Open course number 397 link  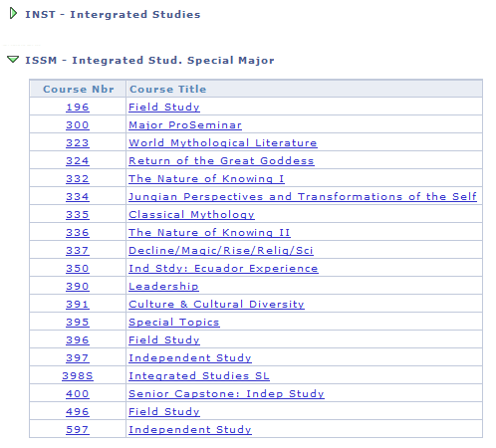(x=78, y=358)
